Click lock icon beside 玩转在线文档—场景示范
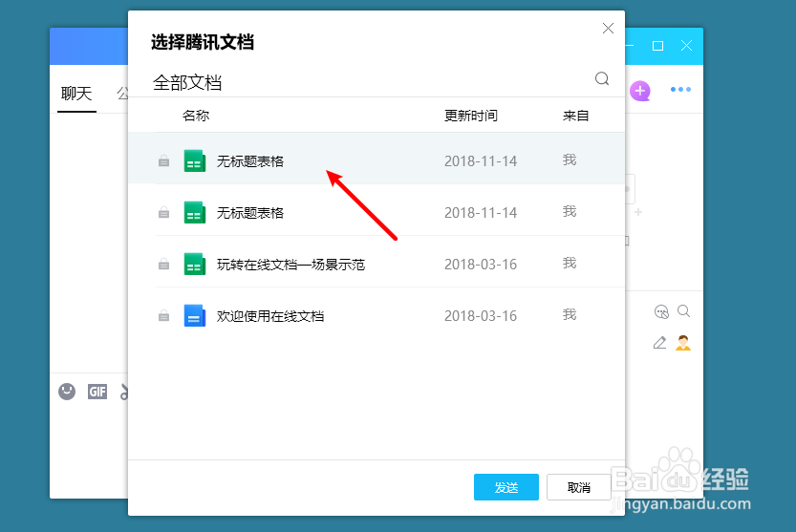This screenshot has width=796, height=532. [163, 264]
